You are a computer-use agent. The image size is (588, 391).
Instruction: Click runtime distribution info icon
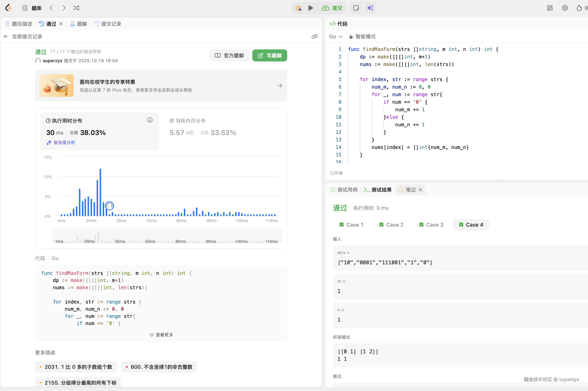tap(150, 120)
